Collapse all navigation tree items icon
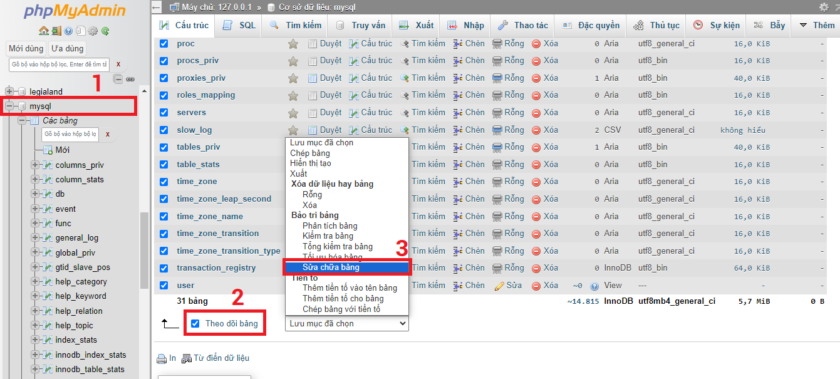 pyautogui.click(x=118, y=79)
